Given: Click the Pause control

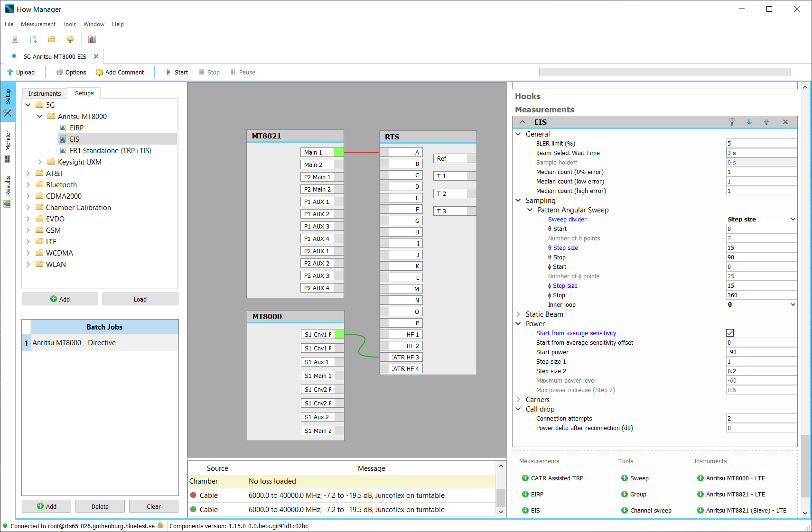Looking at the screenshot, I should [x=243, y=72].
